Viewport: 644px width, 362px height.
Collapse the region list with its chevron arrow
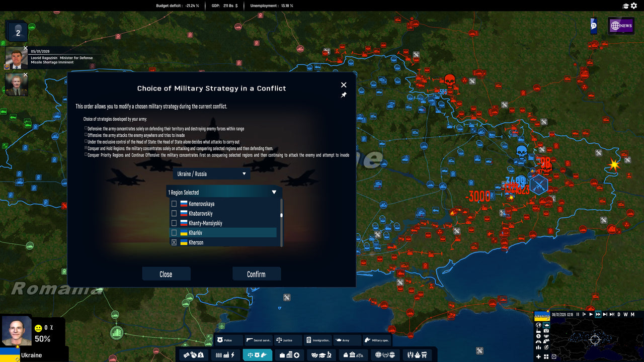click(274, 192)
